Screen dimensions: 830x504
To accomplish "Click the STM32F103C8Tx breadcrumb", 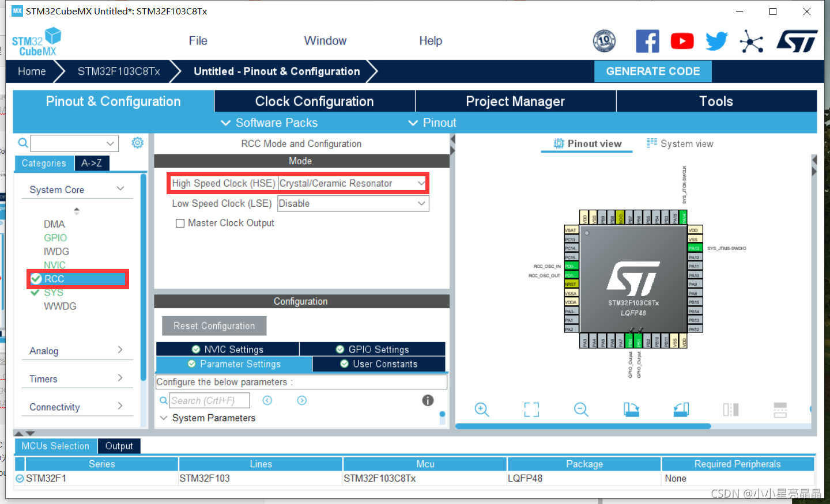I will click(x=119, y=71).
